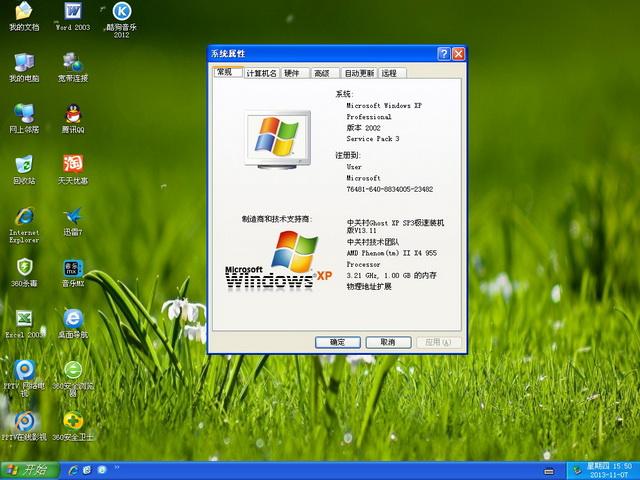Launch 腾讯QQ penguin icon
The height and width of the screenshot is (480, 640).
tap(73, 119)
